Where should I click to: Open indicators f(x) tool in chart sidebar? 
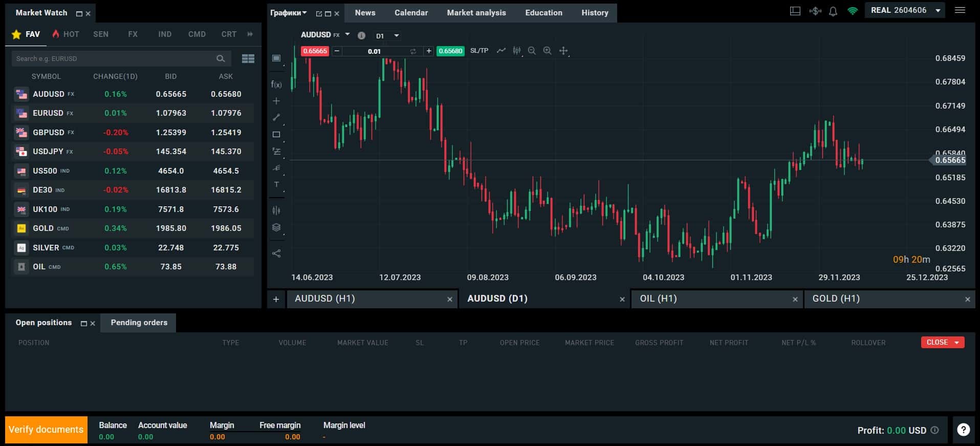point(276,84)
